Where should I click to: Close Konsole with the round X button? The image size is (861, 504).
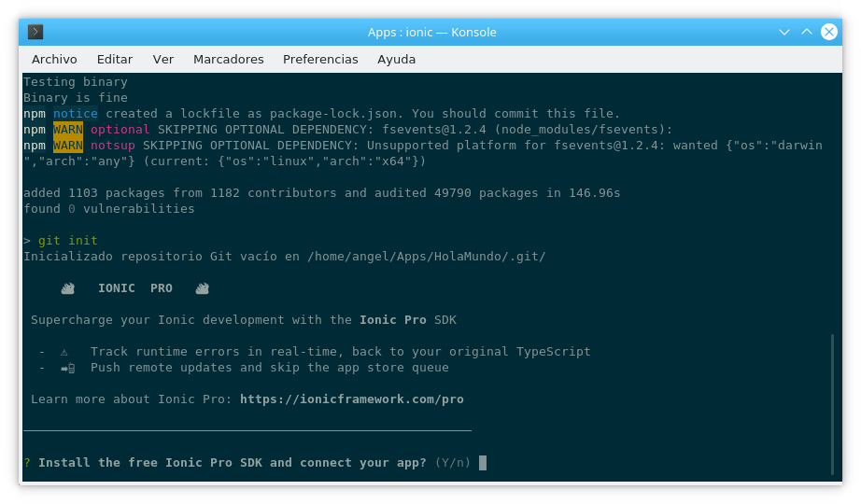pyautogui.click(x=829, y=32)
